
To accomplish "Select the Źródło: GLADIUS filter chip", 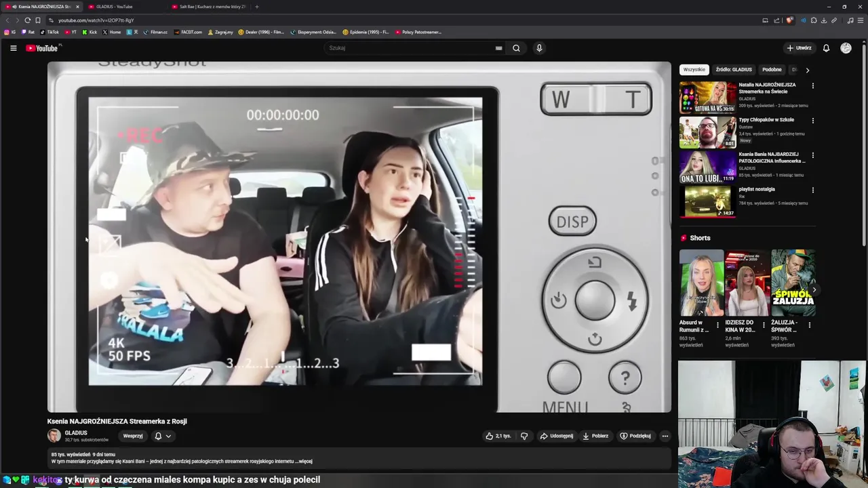I will 734,70.
